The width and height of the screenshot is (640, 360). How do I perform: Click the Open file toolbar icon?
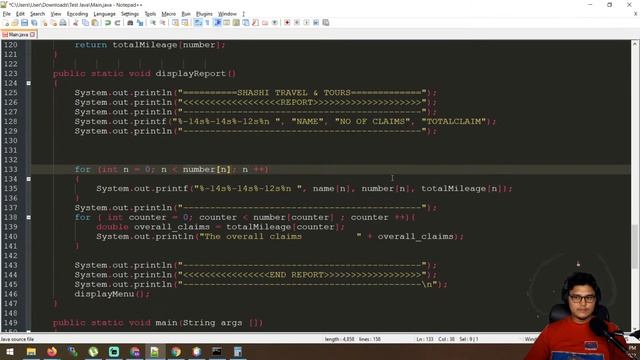point(15,22)
